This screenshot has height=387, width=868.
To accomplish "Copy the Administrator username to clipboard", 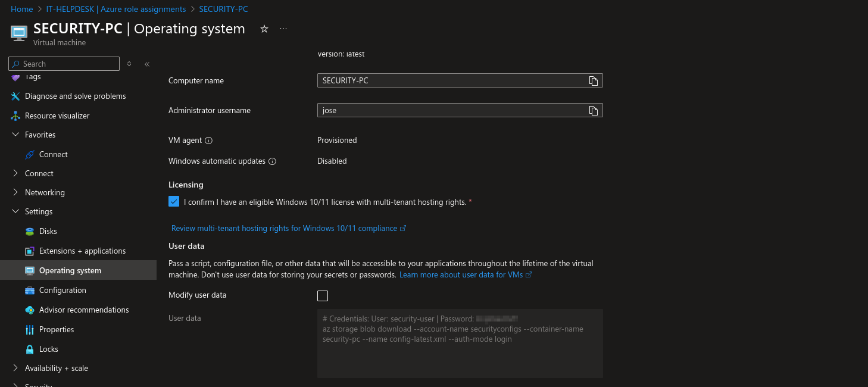I will [x=594, y=110].
